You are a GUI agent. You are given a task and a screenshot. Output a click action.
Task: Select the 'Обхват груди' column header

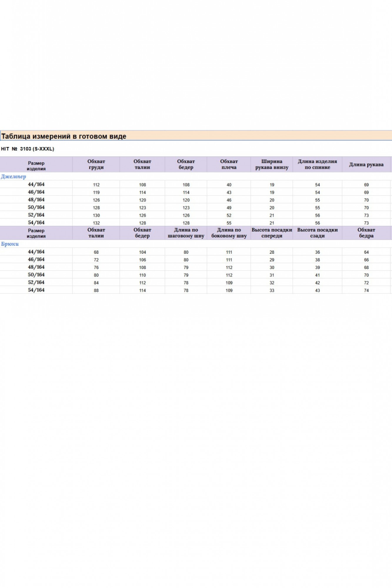(96, 164)
